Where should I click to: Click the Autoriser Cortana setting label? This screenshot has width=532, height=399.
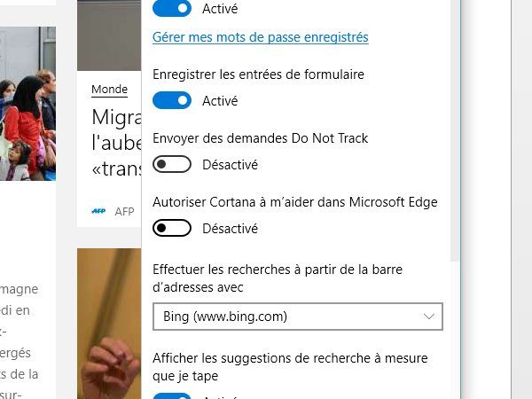click(295, 202)
